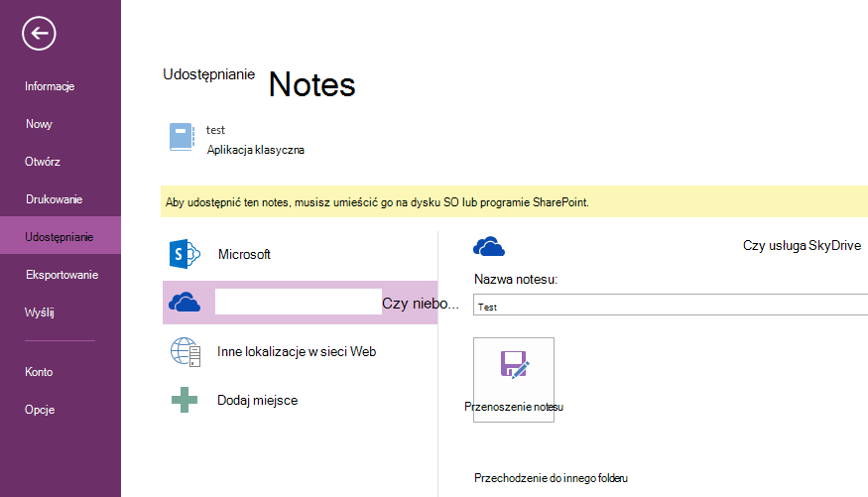
Task: Click the SharePoint icon next to Microsoft
Action: (x=185, y=254)
